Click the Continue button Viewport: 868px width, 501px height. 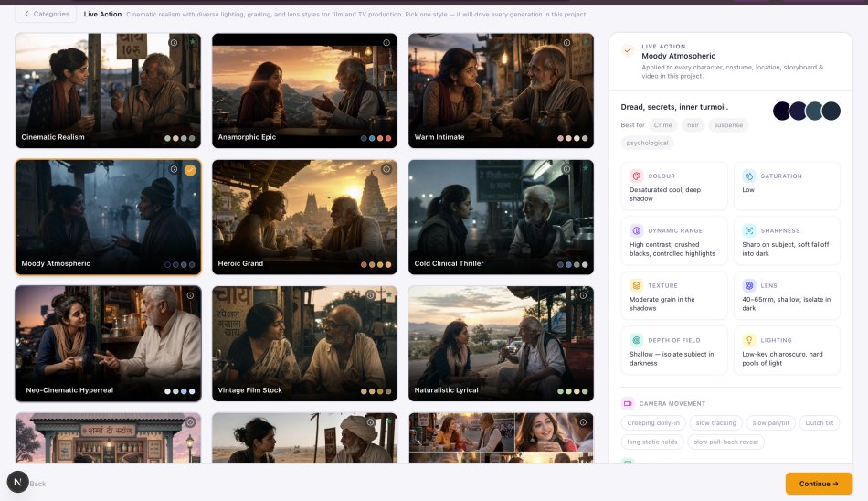point(819,484)
